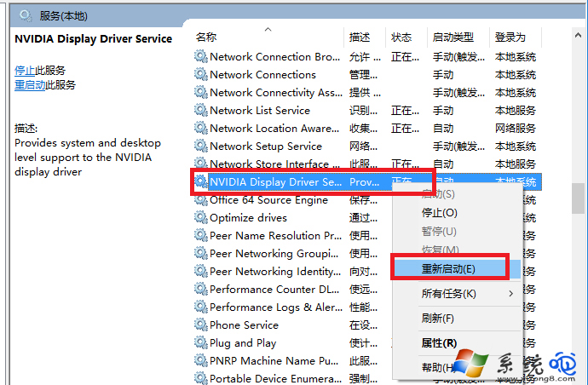The image size is (588, 385).
Task: Click gear icon beside Network Connection Broker
Action: click(x=200, y=57)
